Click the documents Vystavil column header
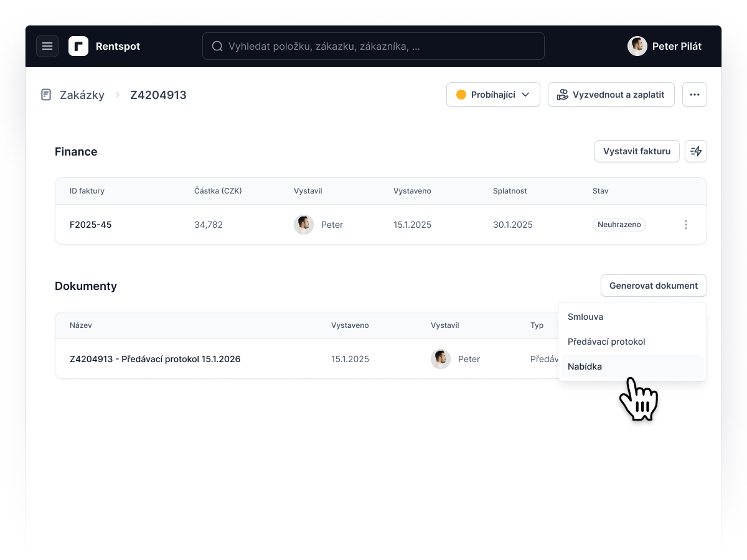This screenshot has width=747, height=560. pos(445,325)
